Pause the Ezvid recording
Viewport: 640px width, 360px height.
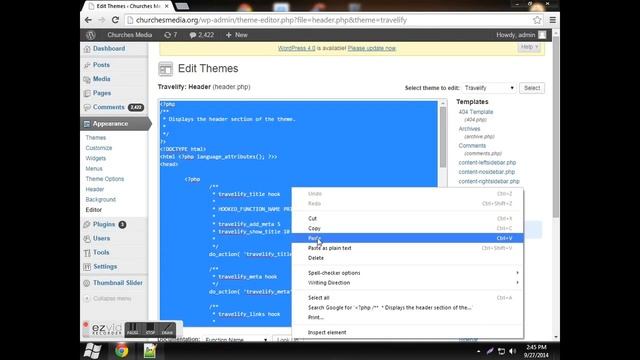point(132,329)
